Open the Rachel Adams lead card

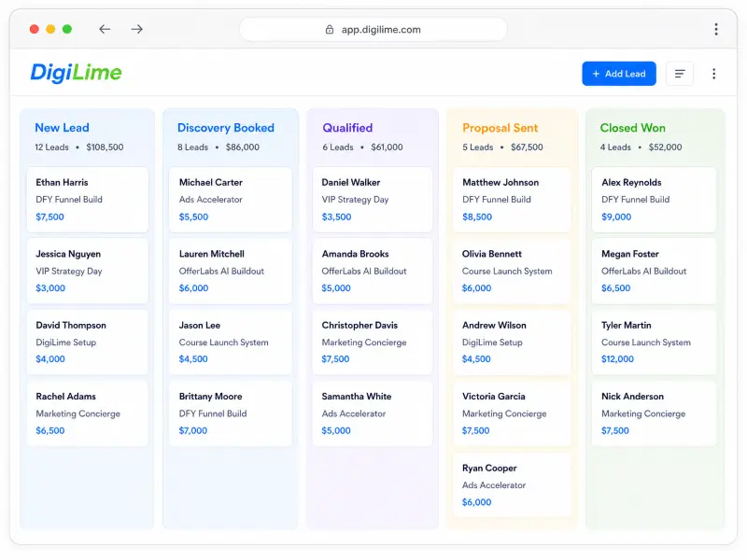[x=88, y=413]
